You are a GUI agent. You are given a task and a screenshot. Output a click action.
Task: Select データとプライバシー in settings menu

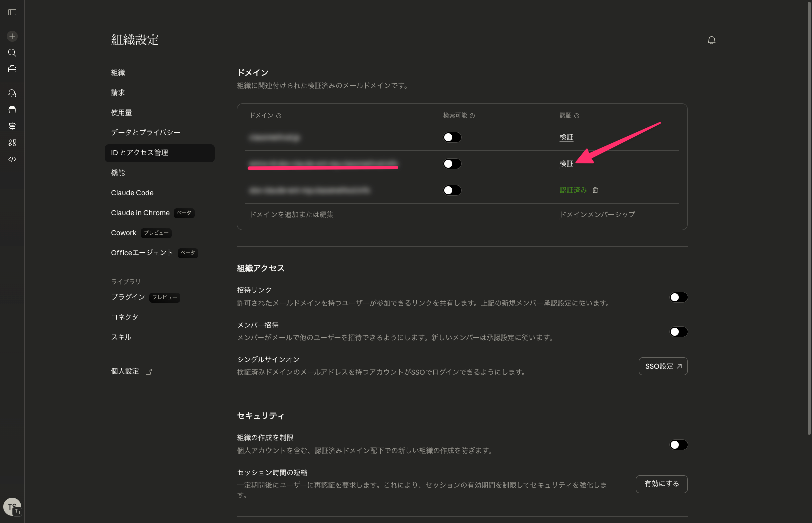click(145, 133)
